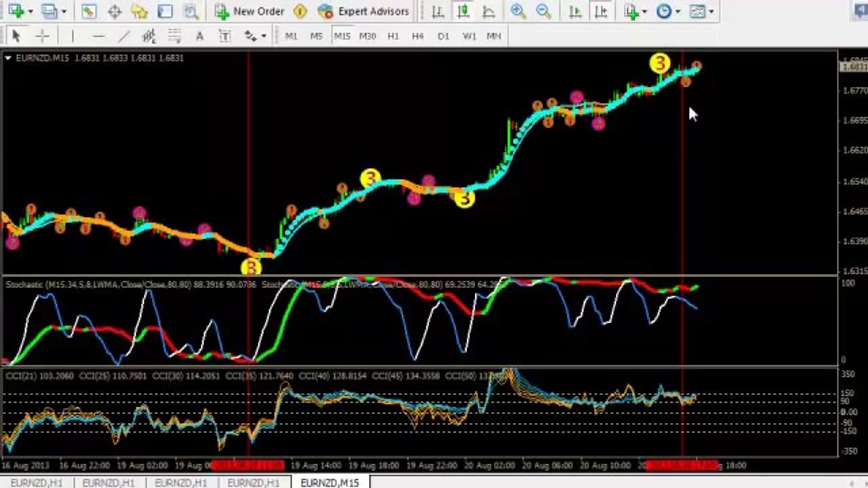Toggle the Terminal window icon
This screenshot has width=868, height=488.
coord(165,11)
